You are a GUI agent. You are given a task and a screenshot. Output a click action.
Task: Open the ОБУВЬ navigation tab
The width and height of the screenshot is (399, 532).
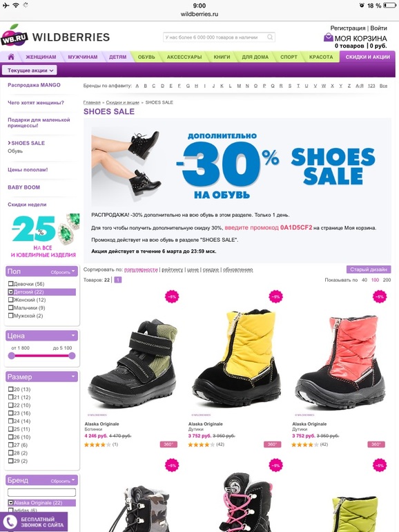pyautogui.click(x=146, y=57)
